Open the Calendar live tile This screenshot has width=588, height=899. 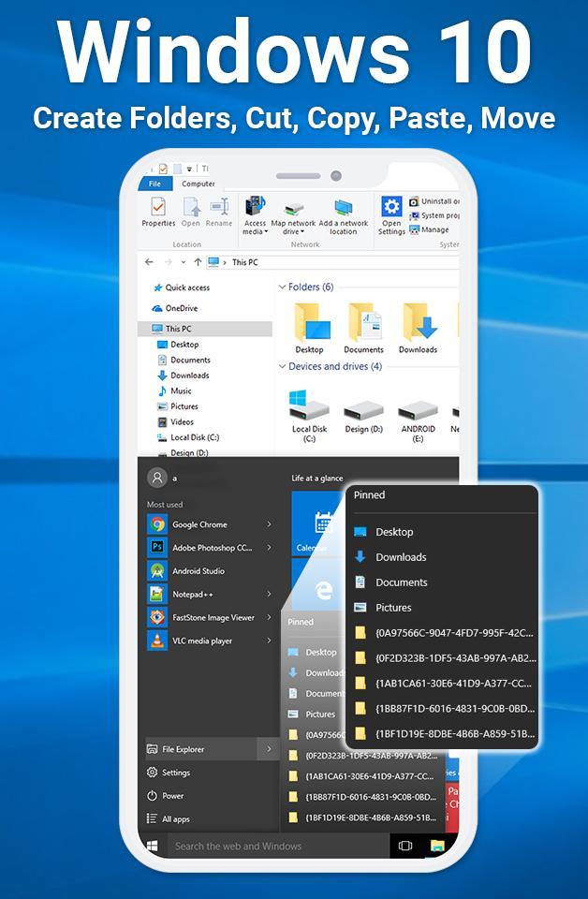(318, 523)
